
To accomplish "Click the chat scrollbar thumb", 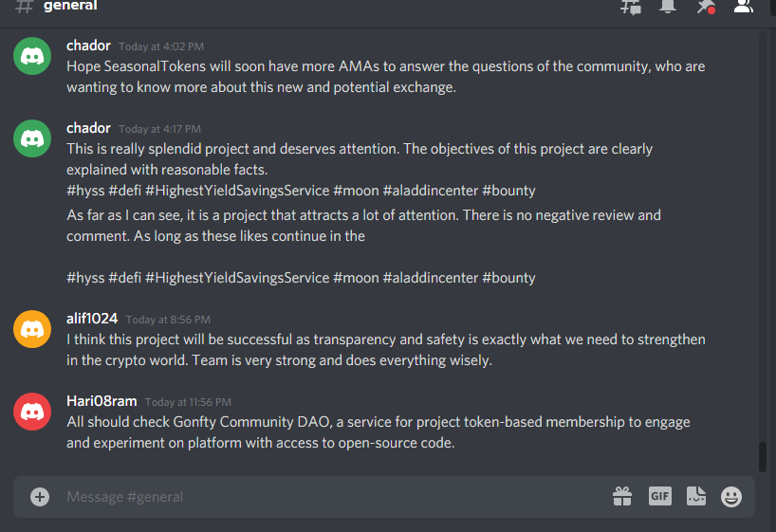I will point(763,457).
